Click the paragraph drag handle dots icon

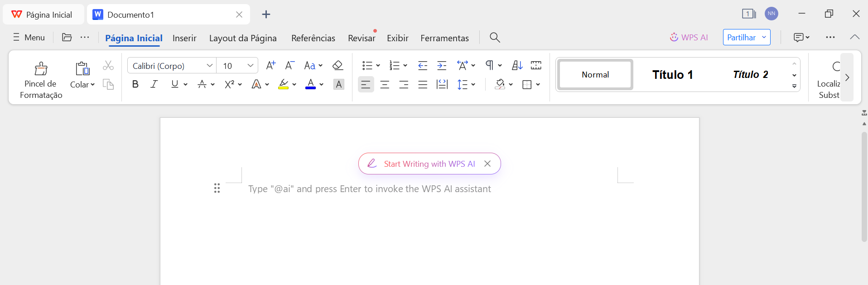coord(217,188)
